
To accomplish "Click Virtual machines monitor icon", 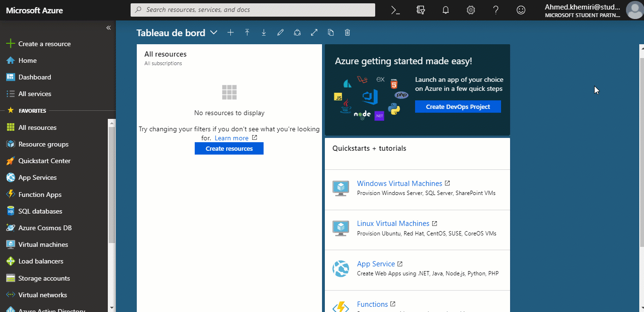I will point(10,244).
